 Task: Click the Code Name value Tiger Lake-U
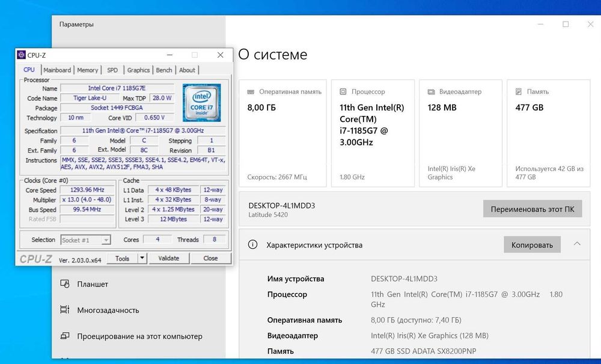tap(90, 98)
